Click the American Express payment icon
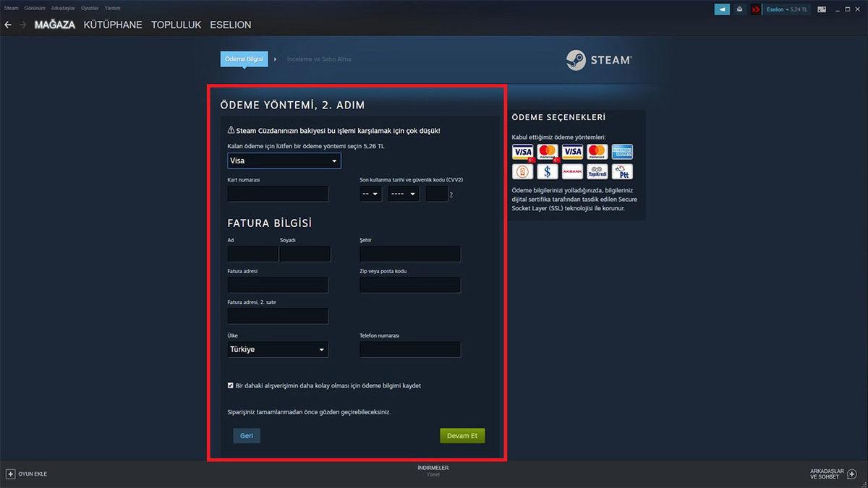The image size is (868, 488). point(622,152)
